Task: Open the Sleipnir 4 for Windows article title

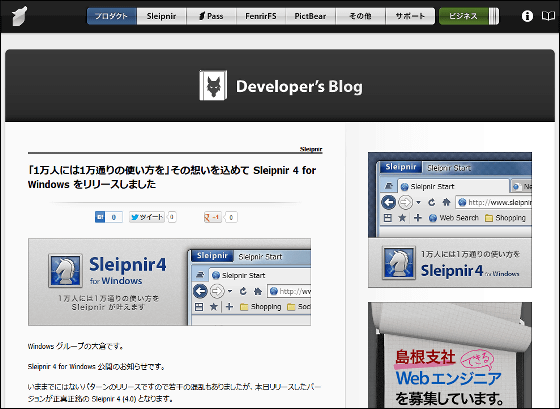Action: tap(172, 177)
